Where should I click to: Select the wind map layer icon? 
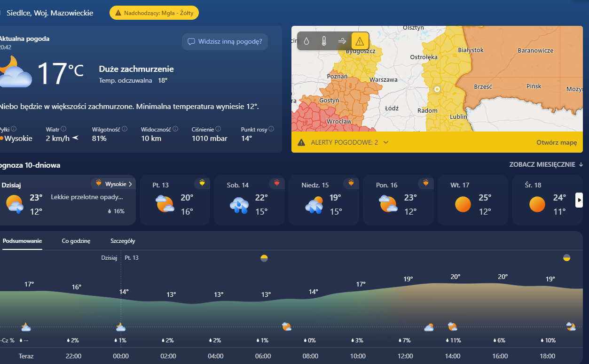point(342,41)
